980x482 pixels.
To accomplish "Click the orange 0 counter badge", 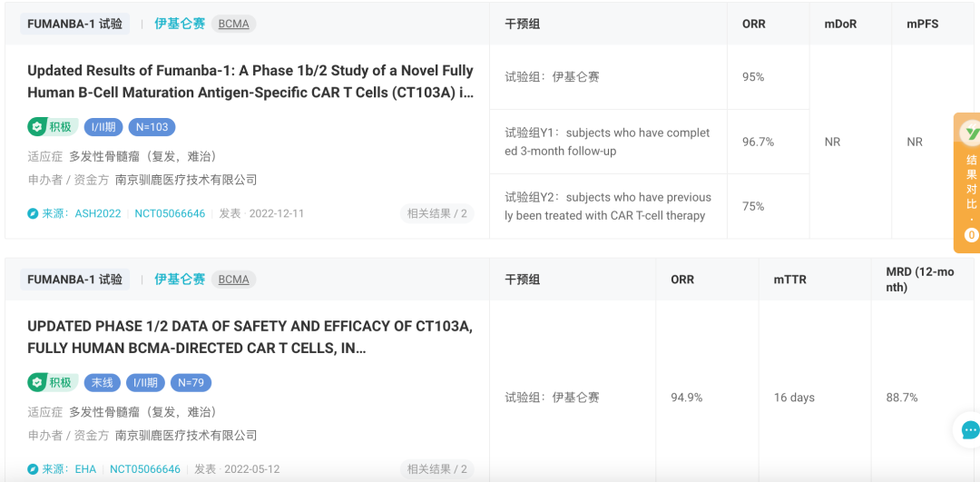I will [x=971, y=235].
